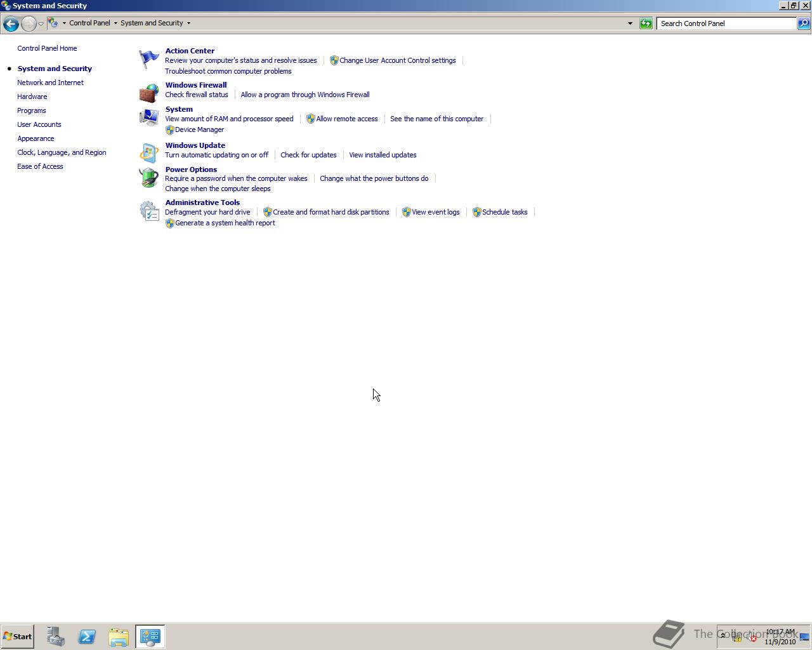The height and width of the screenshot is (650, 812).
Task: Expand the address bar history dropdown
Action: (630, 23)
